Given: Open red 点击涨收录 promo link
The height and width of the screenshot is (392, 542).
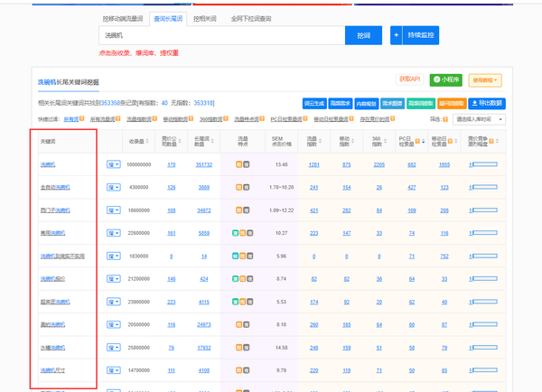Looking at the screenshot, I should pos(138,53).
